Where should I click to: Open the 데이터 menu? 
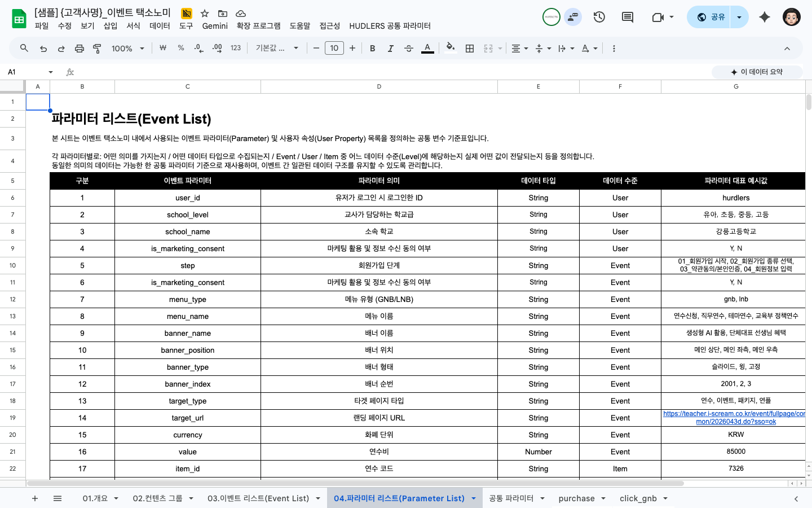[160, 26]
